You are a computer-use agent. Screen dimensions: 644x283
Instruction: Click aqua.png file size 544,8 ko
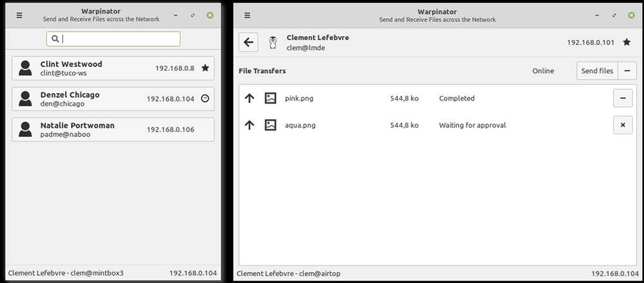coord(404,125)
